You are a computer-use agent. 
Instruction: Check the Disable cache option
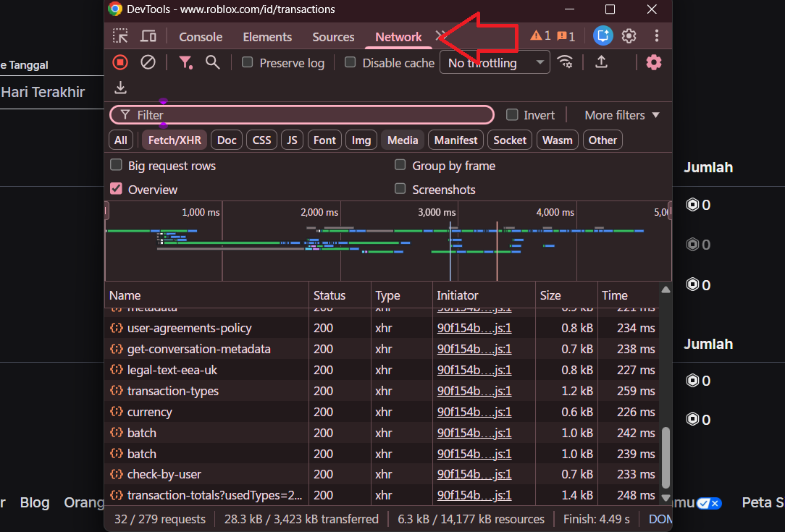[350, 62]
